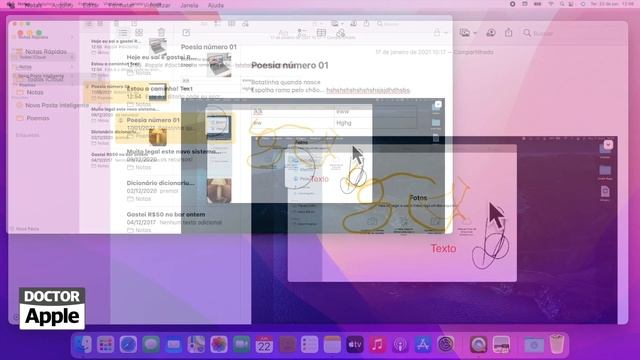Open Podcasts from the Dock

click(x=400, y=345)
